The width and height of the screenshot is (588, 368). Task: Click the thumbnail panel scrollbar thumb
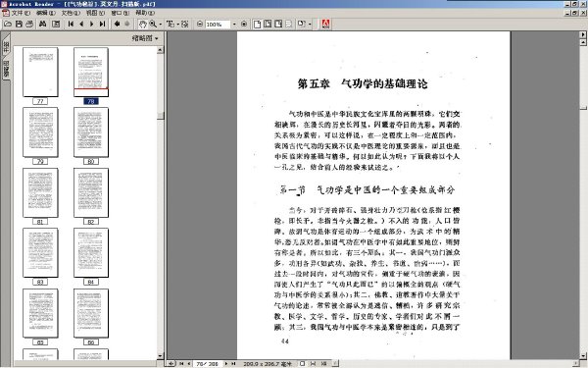pos(161,115)
